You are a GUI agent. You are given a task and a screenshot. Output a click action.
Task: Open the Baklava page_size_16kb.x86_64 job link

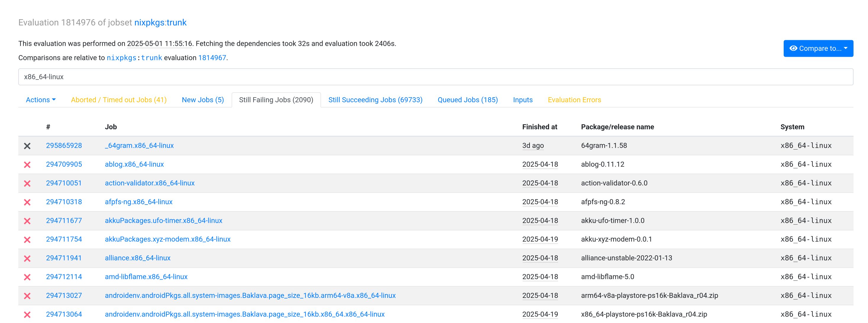tap(245, 314)
